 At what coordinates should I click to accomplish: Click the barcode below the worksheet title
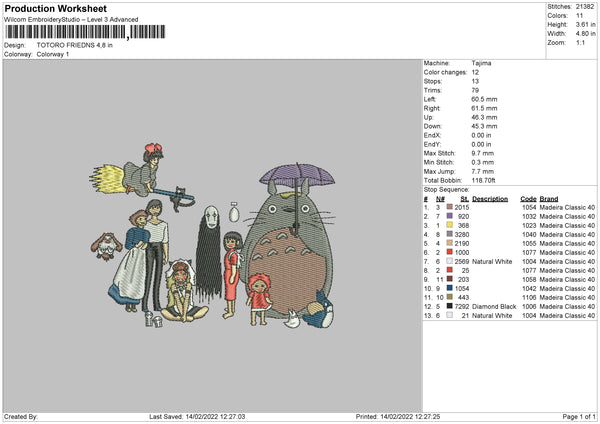point(85,32)
